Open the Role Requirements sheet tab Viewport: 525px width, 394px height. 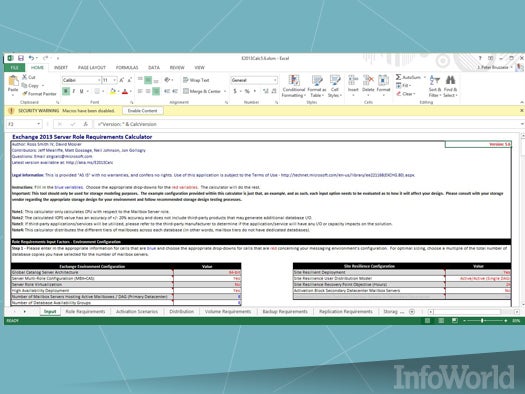coord(85,311)
